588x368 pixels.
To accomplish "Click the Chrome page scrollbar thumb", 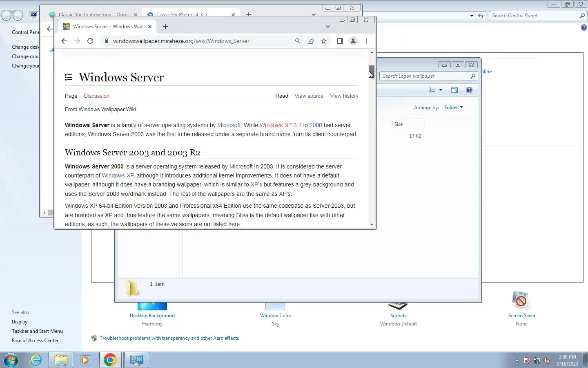I will 372,71.
